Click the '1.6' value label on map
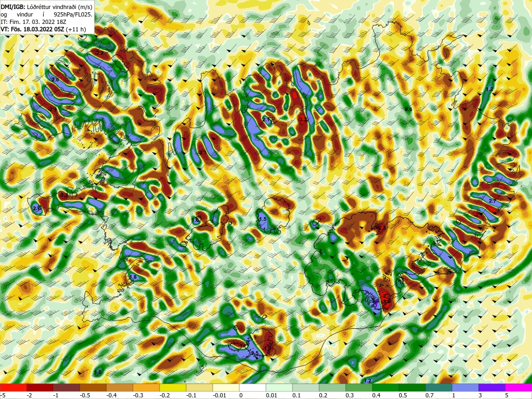 coord(195,220)
